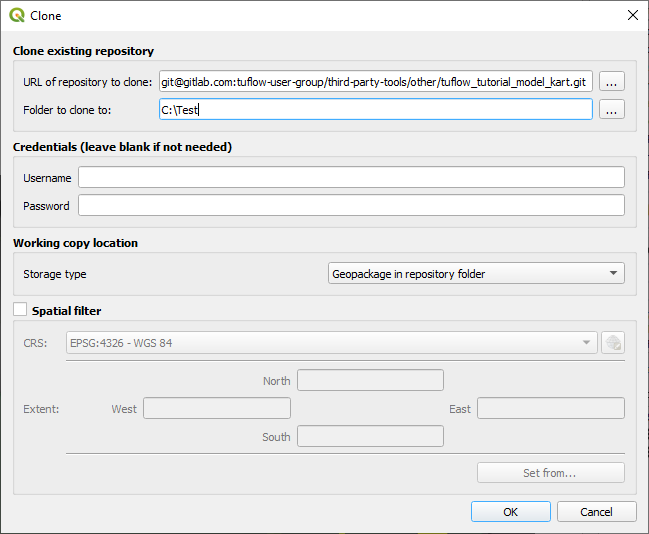
Task: Open the Storage type dropdown
Action: [476, 273]
